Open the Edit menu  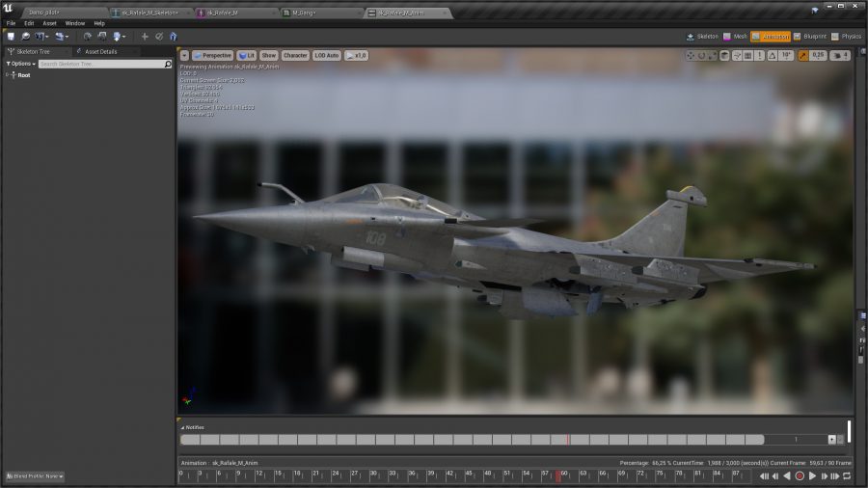coord(29,23)
